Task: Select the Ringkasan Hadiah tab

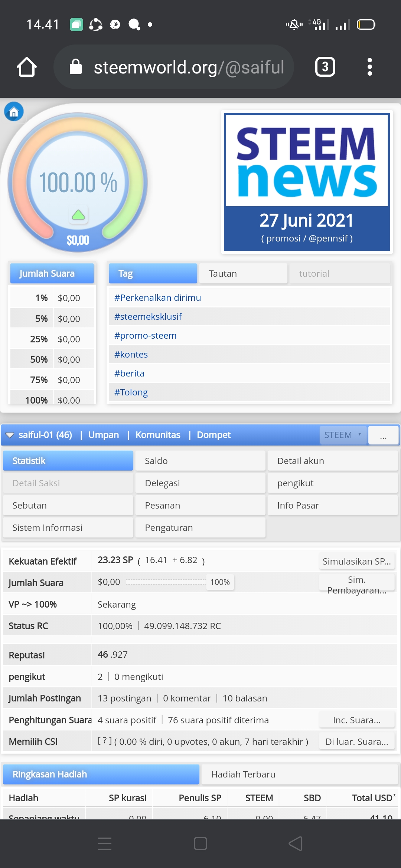Action: (x=101, y=774)
